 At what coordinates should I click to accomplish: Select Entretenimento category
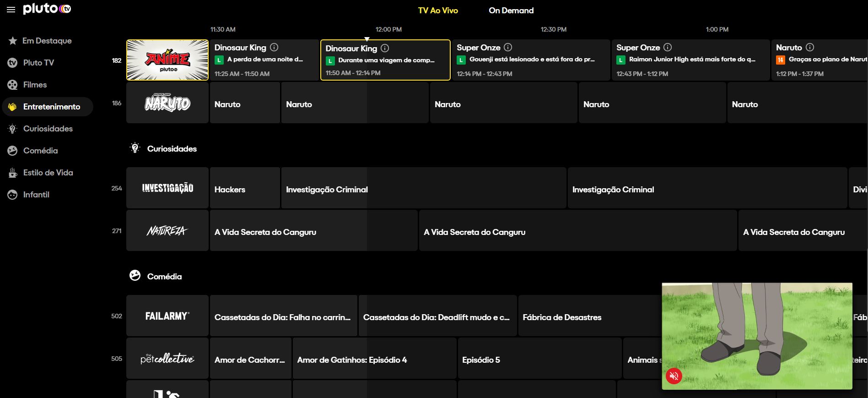47,107
